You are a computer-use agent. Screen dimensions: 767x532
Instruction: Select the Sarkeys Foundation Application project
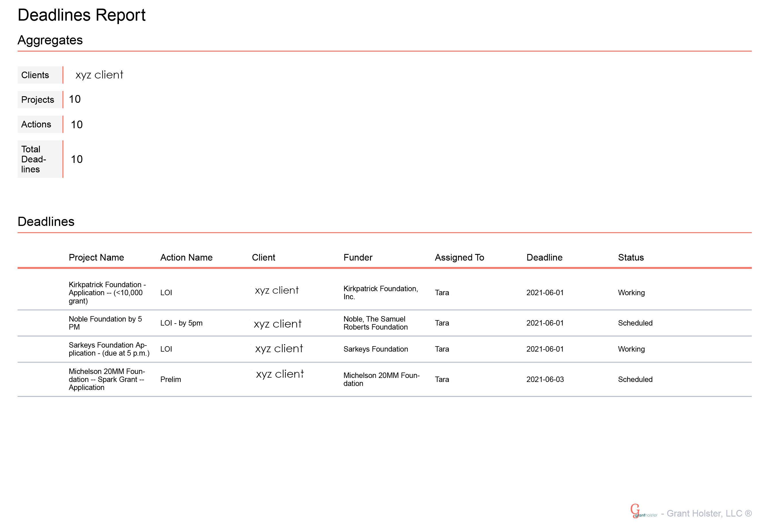[109, 349]
